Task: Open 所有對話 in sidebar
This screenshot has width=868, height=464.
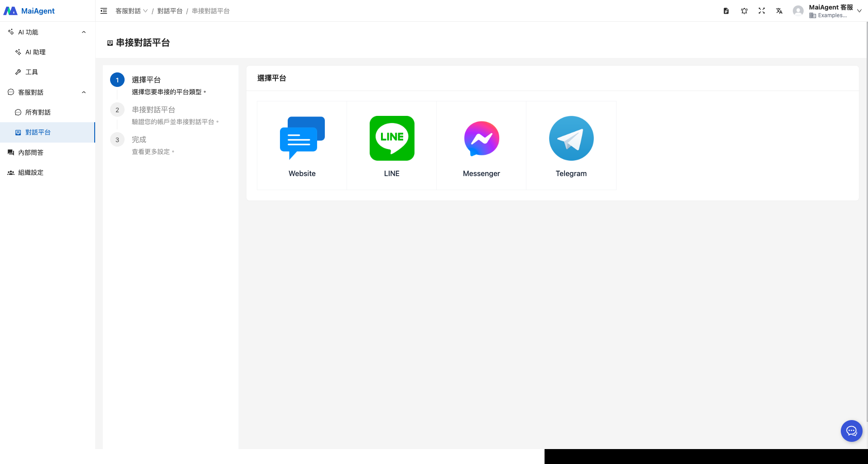Action: pos(38,112)
